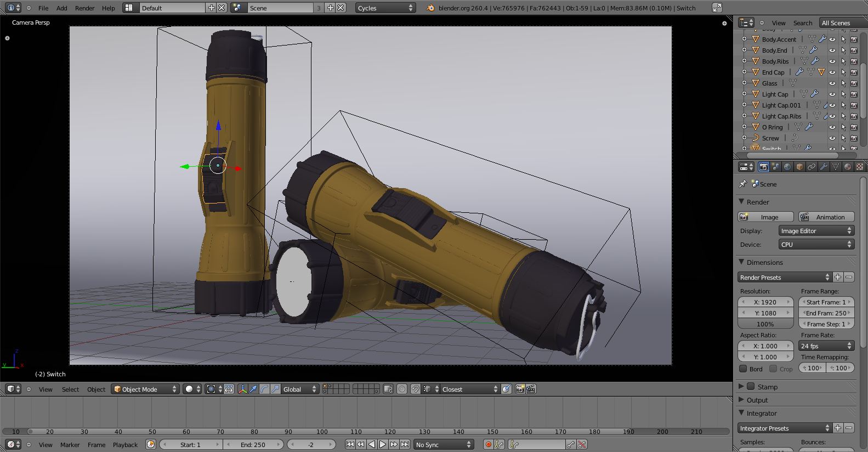The width and height of the screenshot is (868, 452).
Task: Open the Cycles render engine dropdown
Action: [385, 8]
